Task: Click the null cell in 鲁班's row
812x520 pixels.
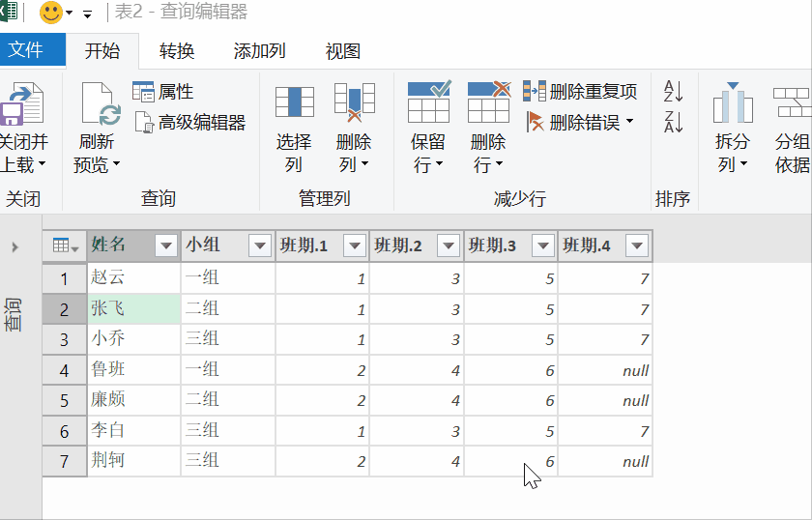Action: [605, 370]
